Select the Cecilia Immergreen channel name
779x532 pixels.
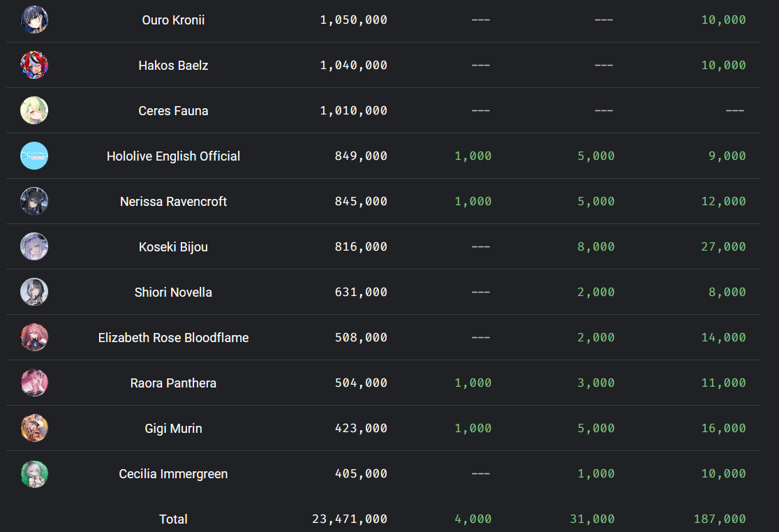coord(173,474)
